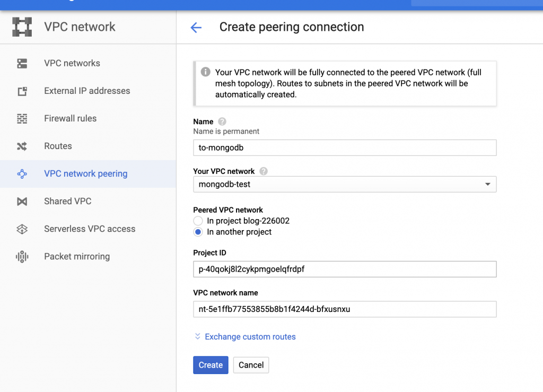Click the Create button
Image resolution: width=543 pixels, height=392 pixels.
[211, 365]
